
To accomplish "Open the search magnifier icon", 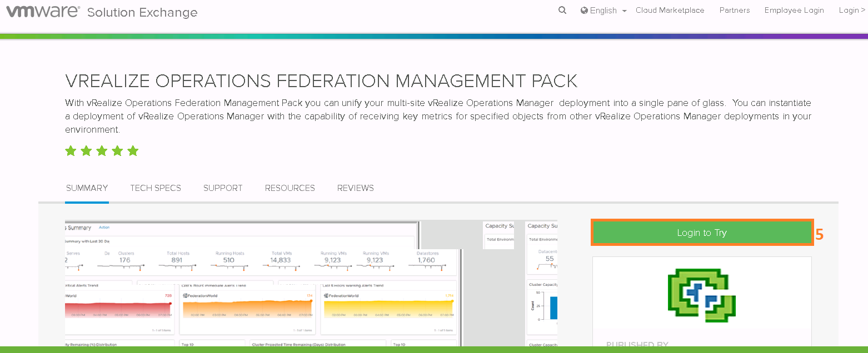I will point(562,10).
